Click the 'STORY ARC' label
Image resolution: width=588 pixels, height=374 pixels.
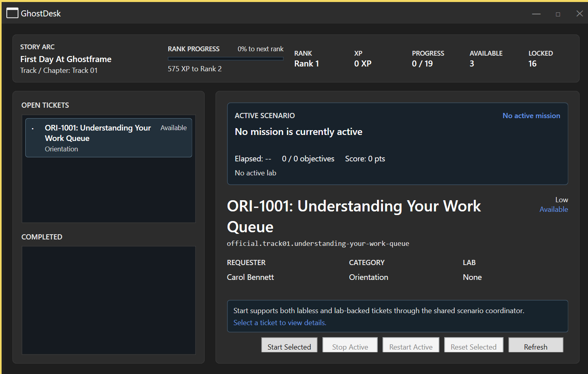tap(37, 47)
